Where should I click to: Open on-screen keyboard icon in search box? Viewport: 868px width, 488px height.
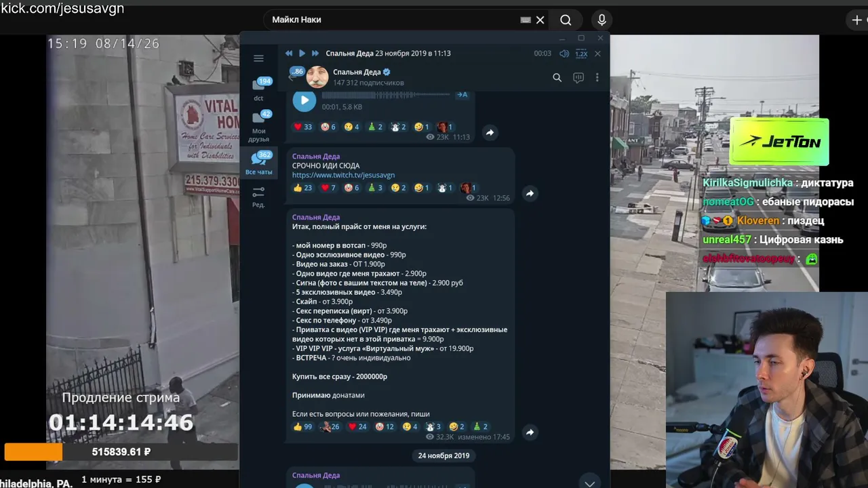pyautogui.click(x=526, y=20)
